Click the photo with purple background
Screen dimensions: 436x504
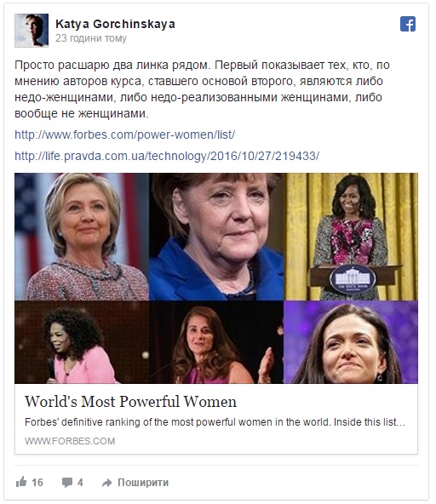[x=351, y=342]
